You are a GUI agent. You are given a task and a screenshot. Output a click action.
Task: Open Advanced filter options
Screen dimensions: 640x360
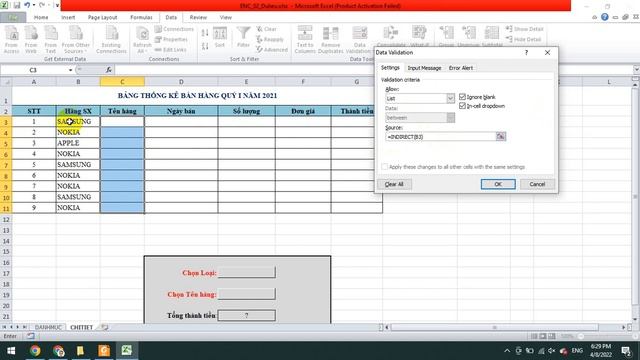pyautogui.click(x=272, y=49)
